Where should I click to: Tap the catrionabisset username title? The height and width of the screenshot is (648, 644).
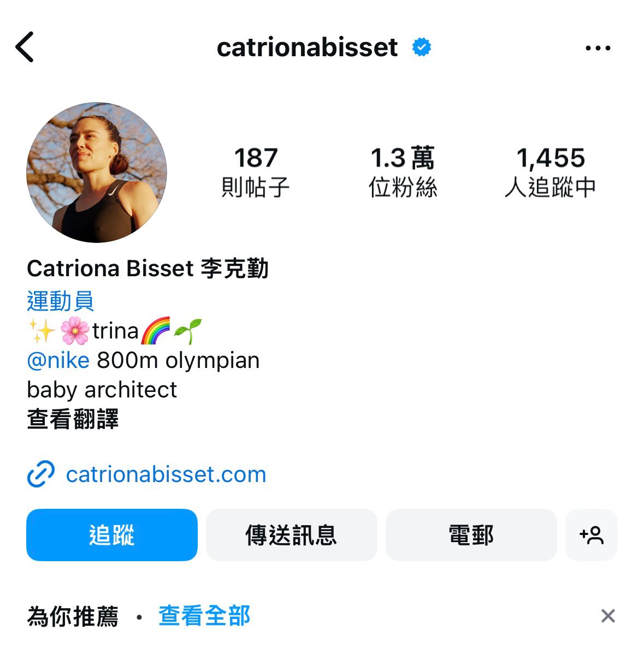(308, 47)
